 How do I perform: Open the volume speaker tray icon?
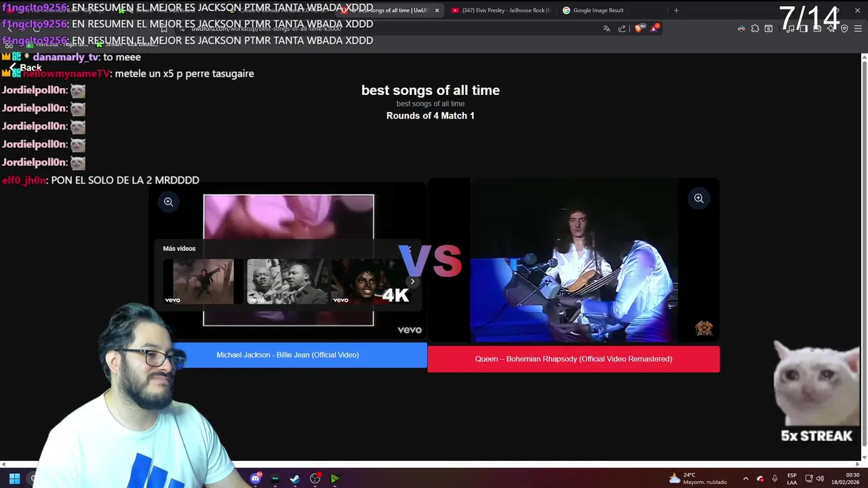[x=820, y=479]
